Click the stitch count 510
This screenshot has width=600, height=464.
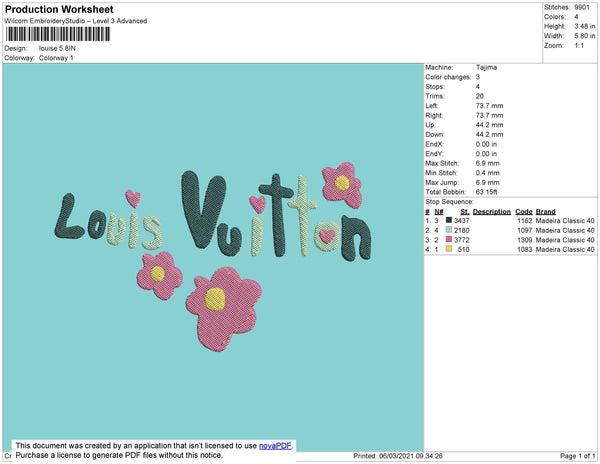tap(463, 249)
